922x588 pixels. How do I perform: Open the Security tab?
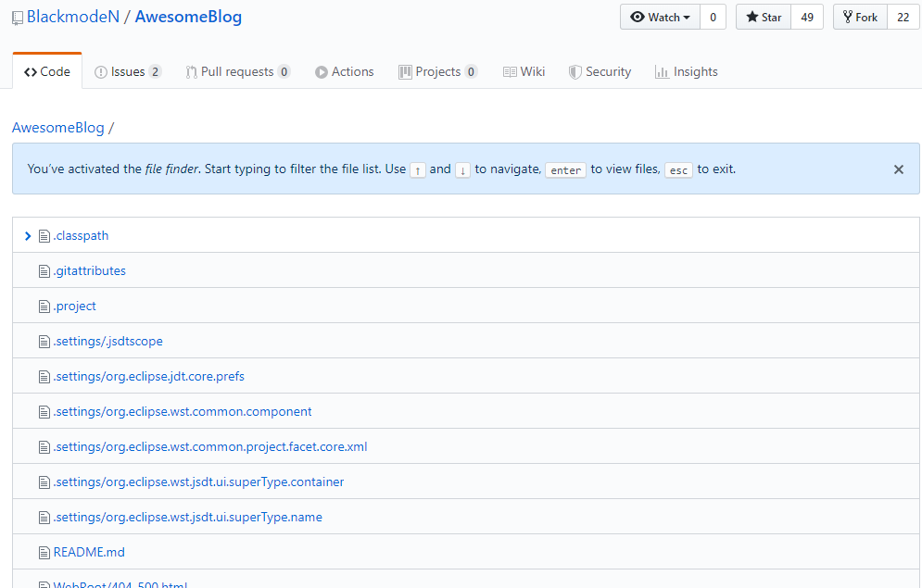[600, 71]
